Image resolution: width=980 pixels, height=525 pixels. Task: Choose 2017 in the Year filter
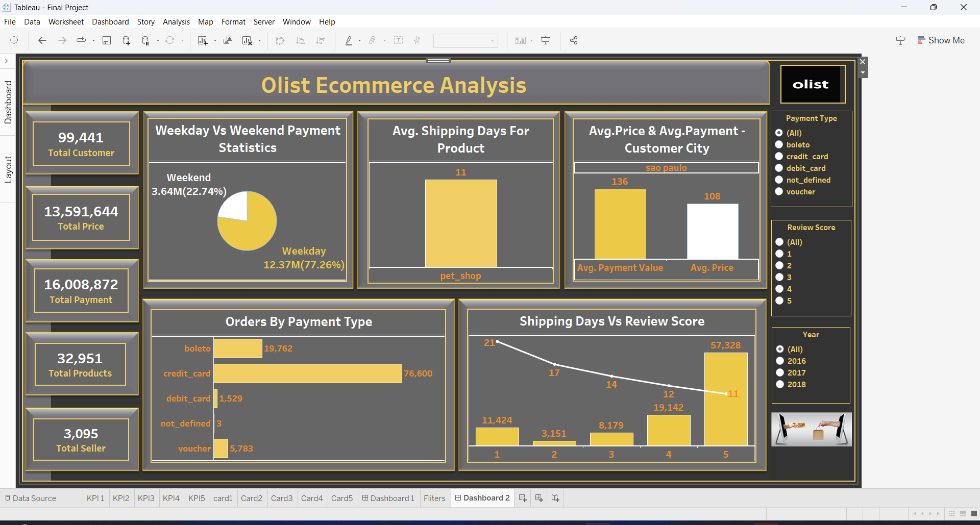tap(780, 373)
